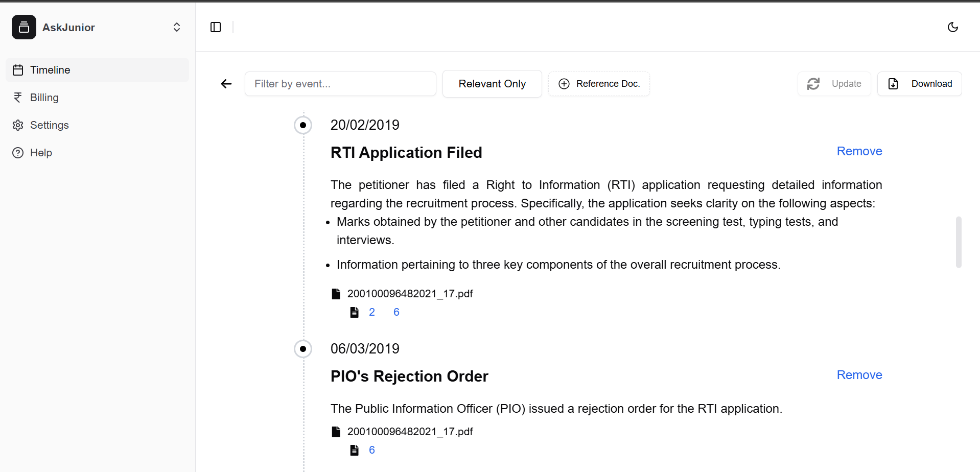Click the vertical scrollbar thumb
Image resolution: width=980 pixels, height=472 pixels.
959,242
